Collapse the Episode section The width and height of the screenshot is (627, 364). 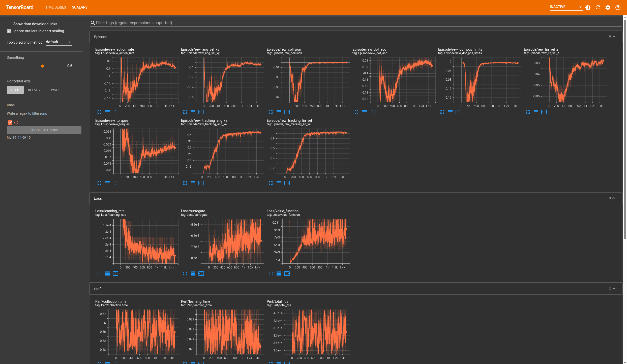pos(614,37)
